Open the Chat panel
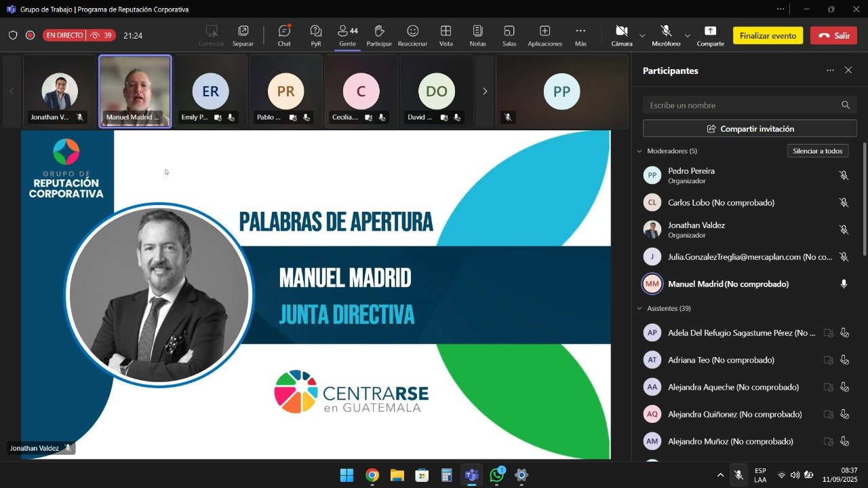 coord(284,35)
